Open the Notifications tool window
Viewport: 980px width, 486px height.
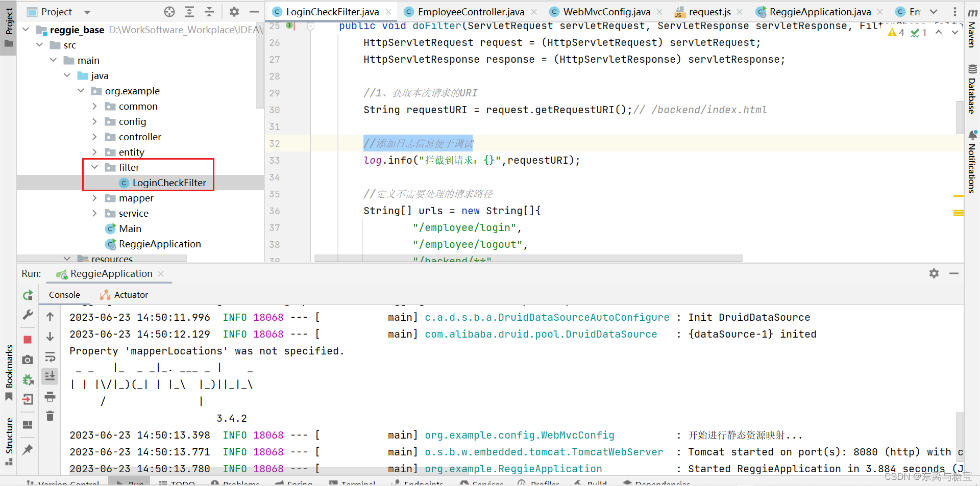(972, 162)
